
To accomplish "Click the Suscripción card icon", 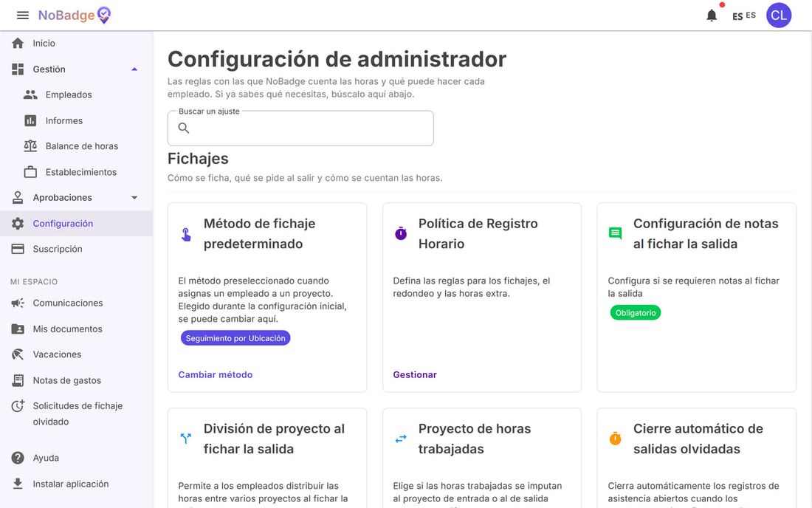I will coord(18,249).
